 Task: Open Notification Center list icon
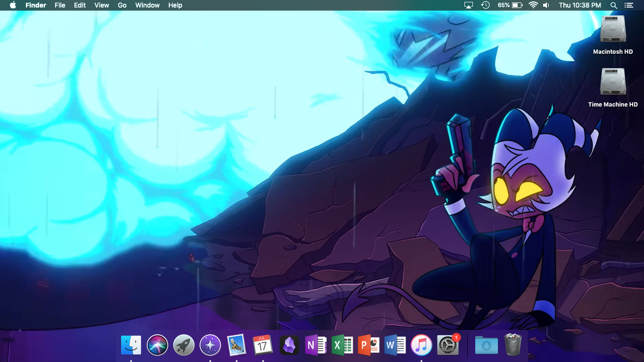[x=628, y=5]
